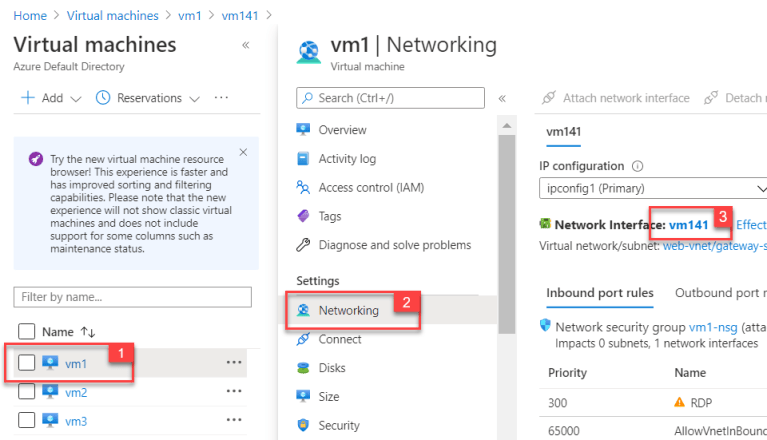Select the vm141 interface tab
This screenshot has width=767, height=440.
[564, 132]
